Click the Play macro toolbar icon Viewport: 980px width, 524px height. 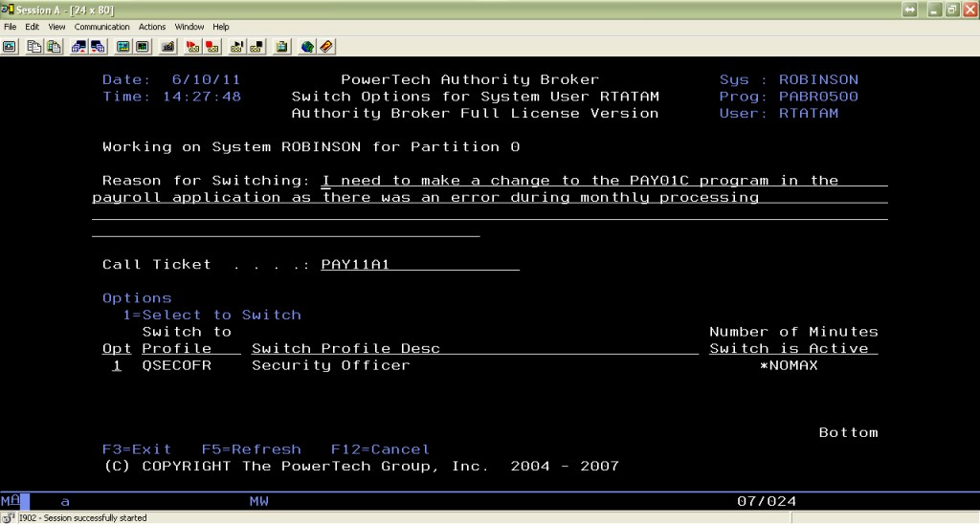(x=237, y=47)
